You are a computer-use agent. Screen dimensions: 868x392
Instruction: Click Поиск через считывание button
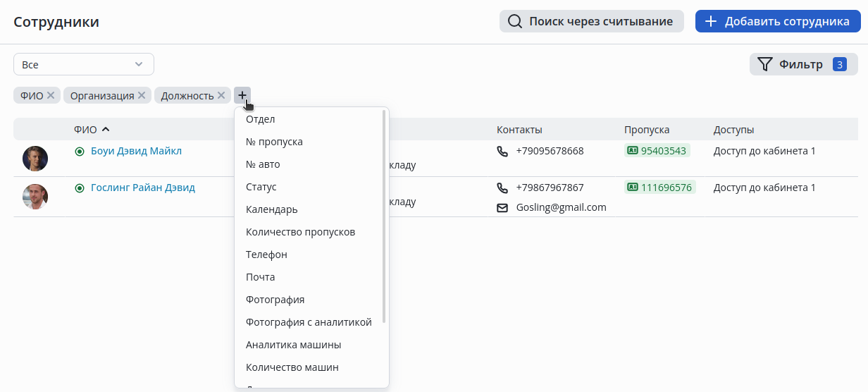591,21
